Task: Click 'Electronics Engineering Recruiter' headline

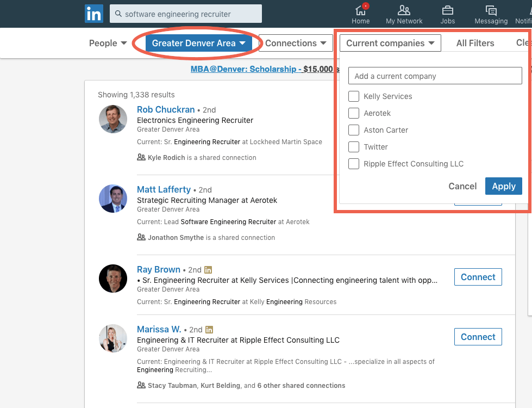Action: pos(195,120)
